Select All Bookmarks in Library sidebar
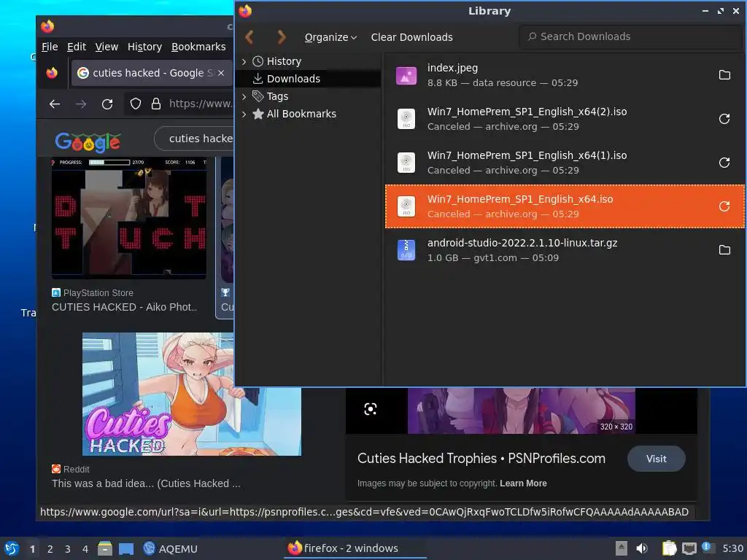 point(301,114)
